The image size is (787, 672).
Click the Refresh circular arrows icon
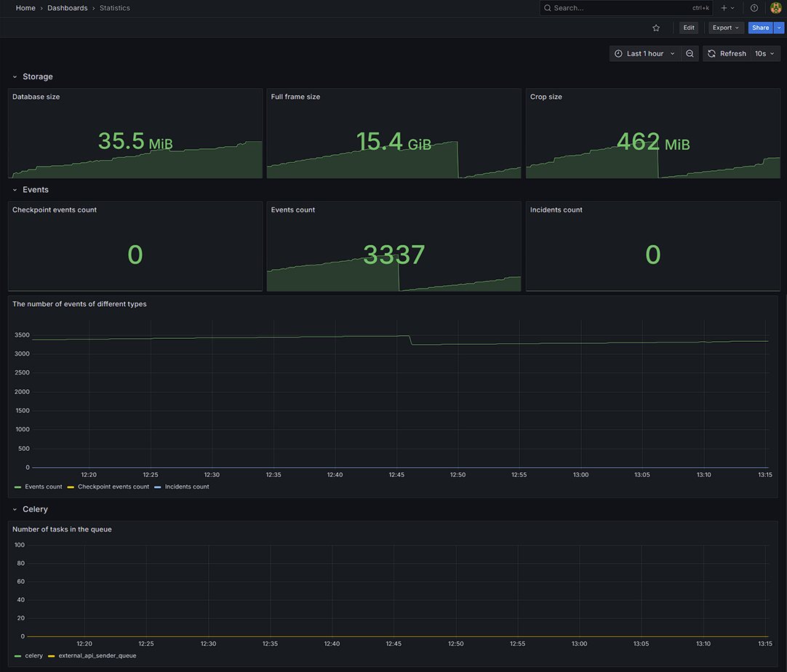[711, 53]
